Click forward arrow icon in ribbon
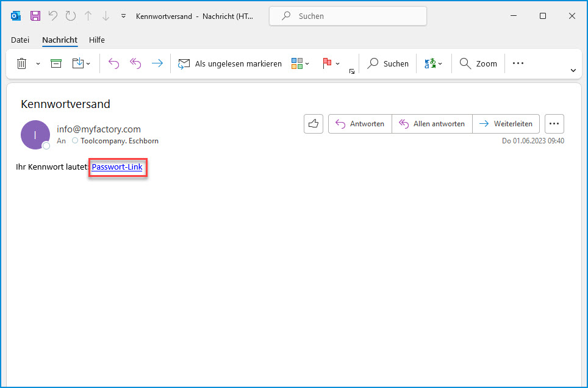This screenshot has width=588, height=388. click(157, 63)
